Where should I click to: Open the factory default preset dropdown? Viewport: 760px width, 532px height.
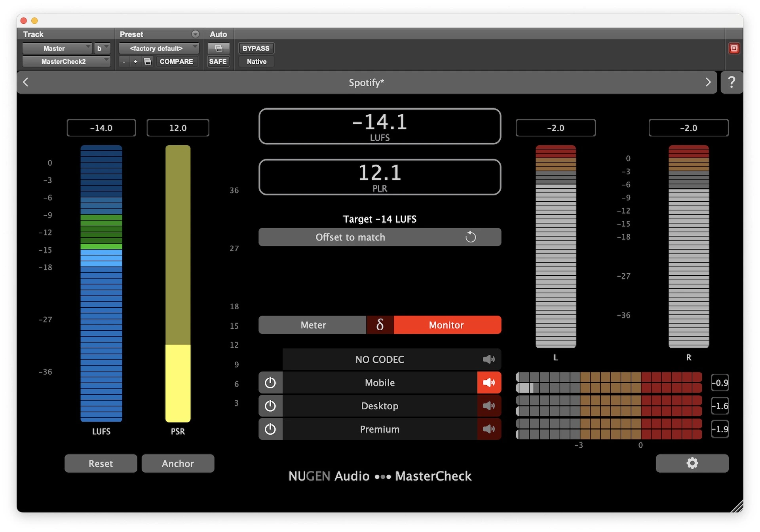(159, 48)
